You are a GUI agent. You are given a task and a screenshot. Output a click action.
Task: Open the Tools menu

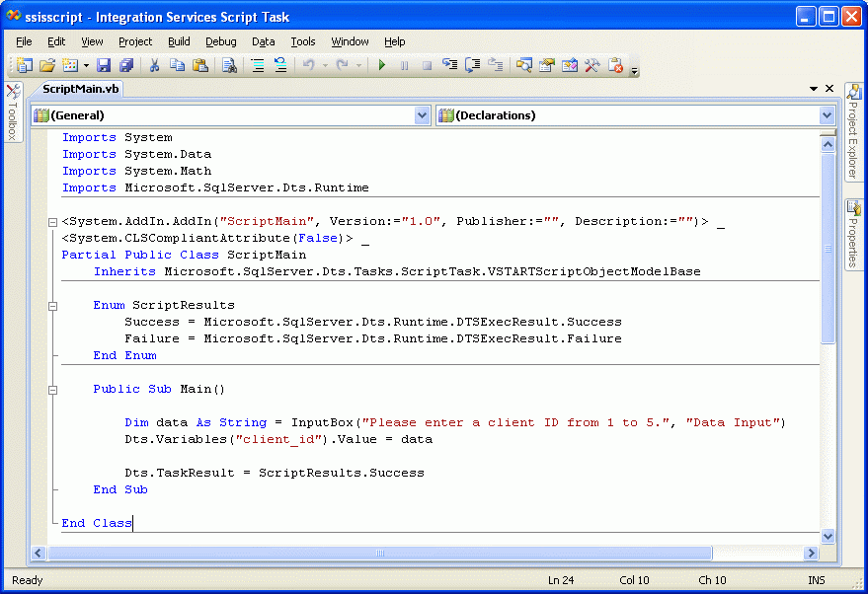coord(302,41)
